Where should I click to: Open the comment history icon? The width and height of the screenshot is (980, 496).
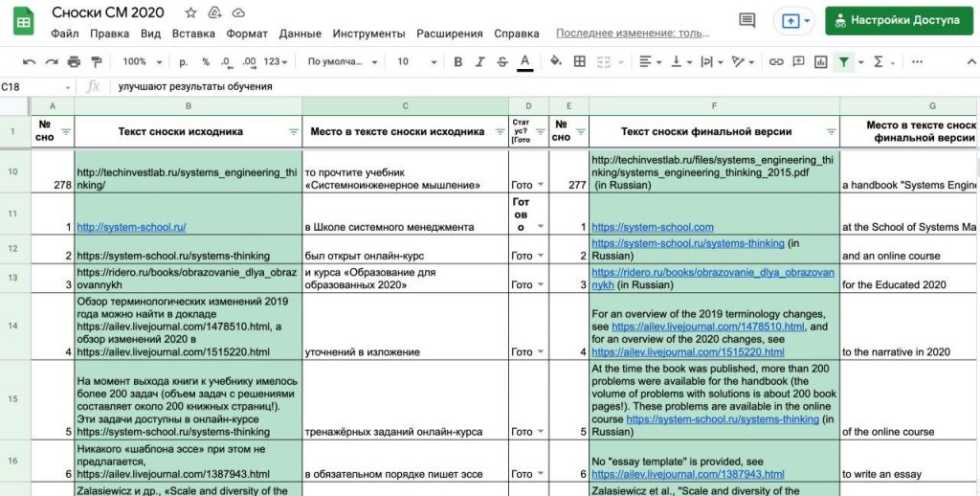[x=746, y=21]
